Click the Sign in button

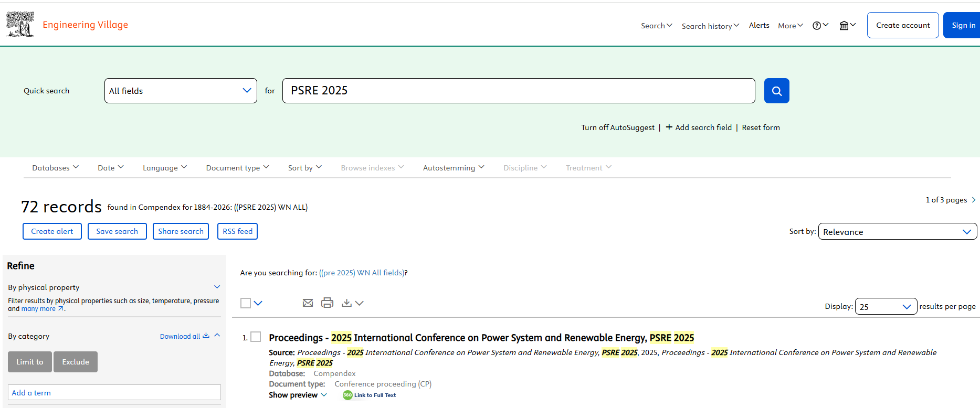[962, 25]
